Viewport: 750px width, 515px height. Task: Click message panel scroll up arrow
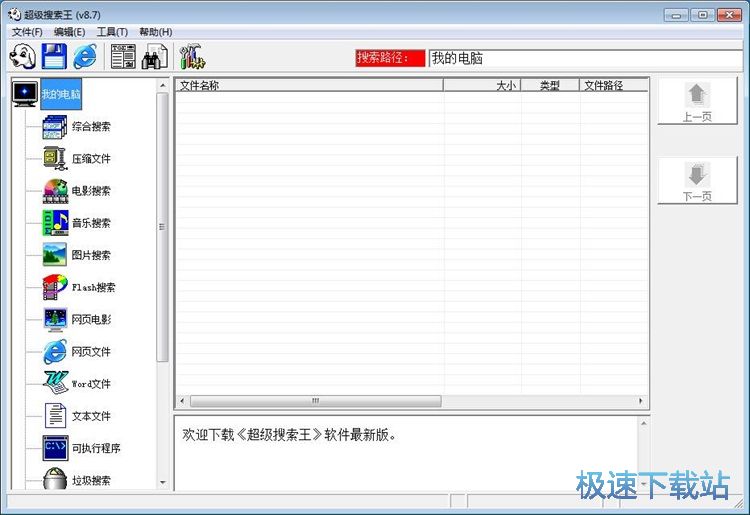pos(643,423)
